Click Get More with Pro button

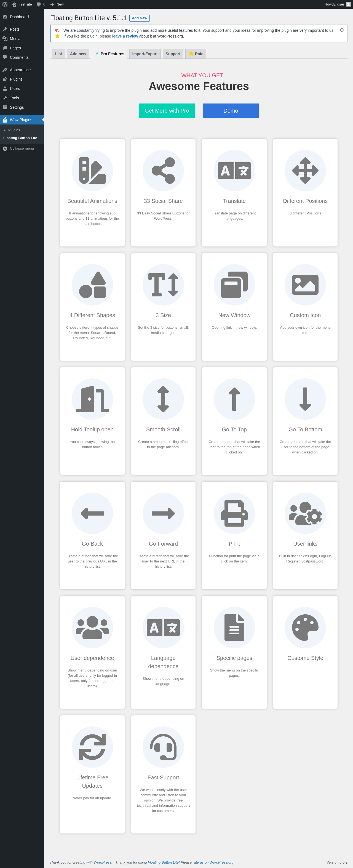pos(167,110)
